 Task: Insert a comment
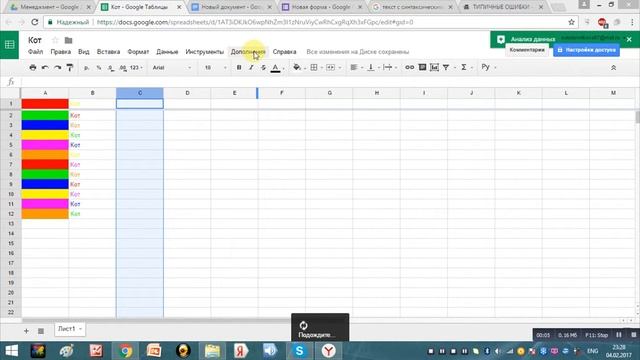point(422,67)
